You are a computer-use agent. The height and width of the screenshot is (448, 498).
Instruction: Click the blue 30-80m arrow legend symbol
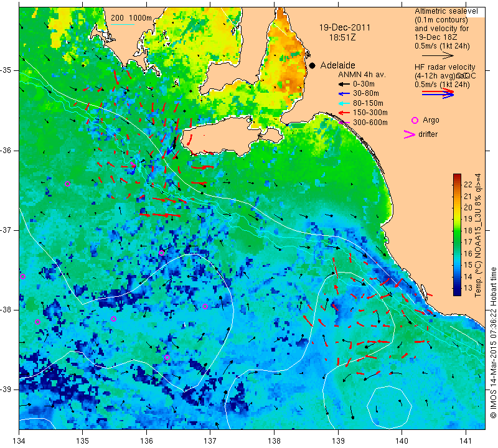pyautogui.click(x=344, y=94)
